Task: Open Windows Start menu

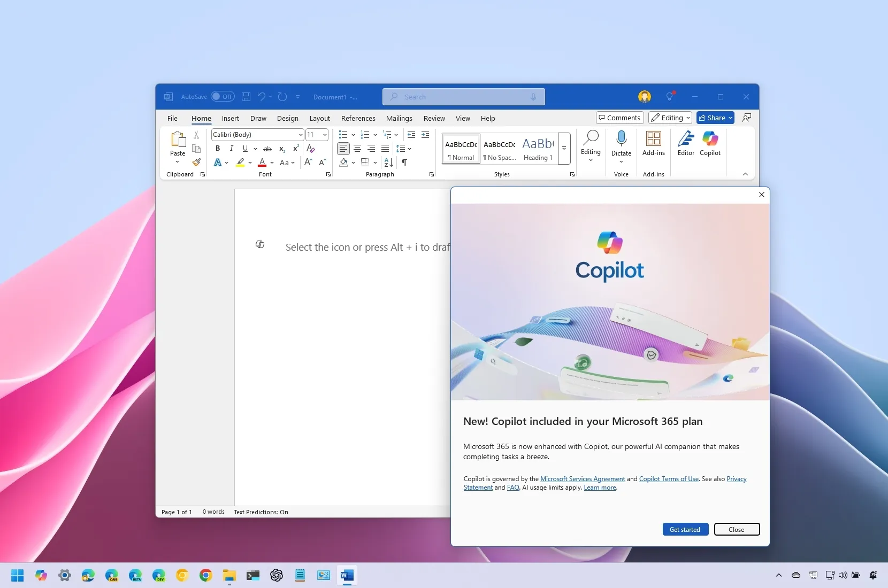Action: point(18,575)
